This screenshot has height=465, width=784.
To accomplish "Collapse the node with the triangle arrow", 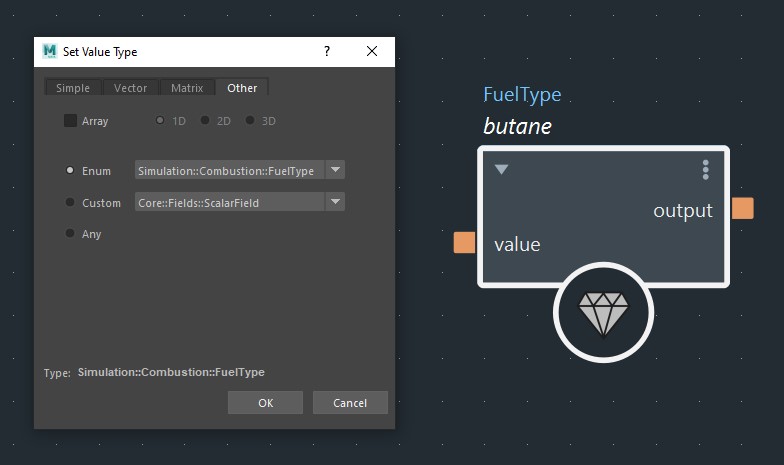I will 502,170.
